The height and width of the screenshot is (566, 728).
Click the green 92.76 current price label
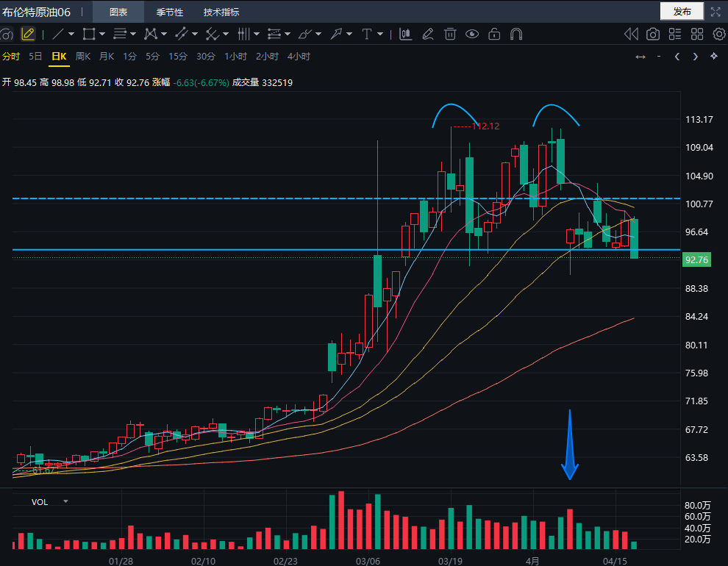(696, 259)
